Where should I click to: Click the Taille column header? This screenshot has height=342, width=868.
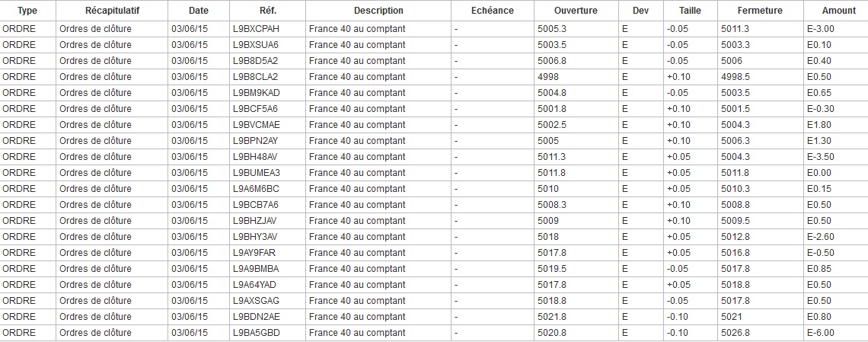(689, 11)
